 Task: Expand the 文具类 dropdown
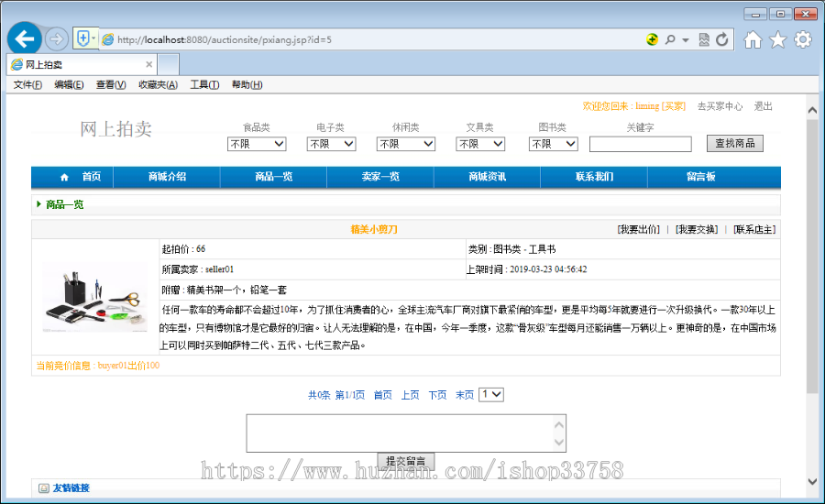(x=480, y=144)
